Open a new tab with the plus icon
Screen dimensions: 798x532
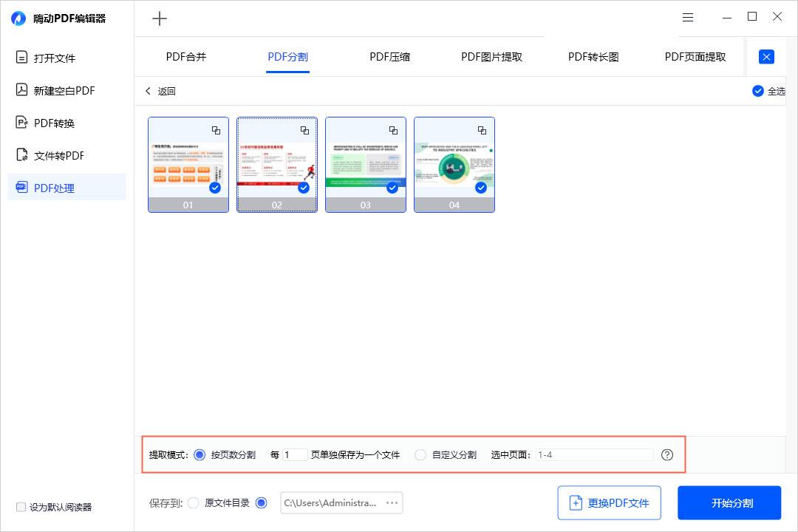pyautogui.click(x=160, y=18)
